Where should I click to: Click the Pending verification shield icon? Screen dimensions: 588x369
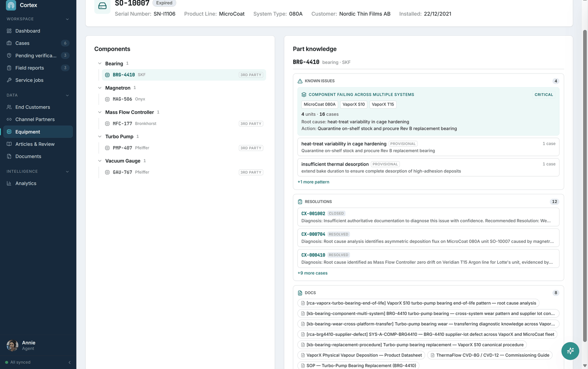coord(9,56)
